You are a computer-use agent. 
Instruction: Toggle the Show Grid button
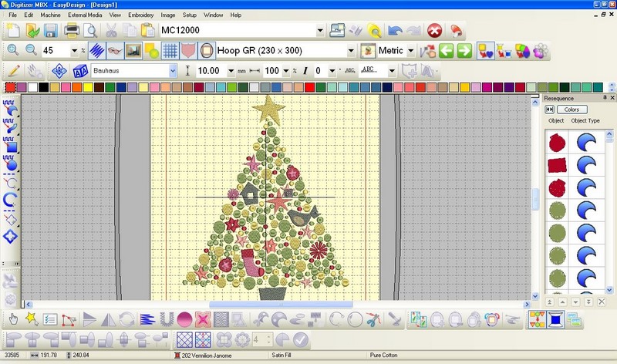point(169,51)
